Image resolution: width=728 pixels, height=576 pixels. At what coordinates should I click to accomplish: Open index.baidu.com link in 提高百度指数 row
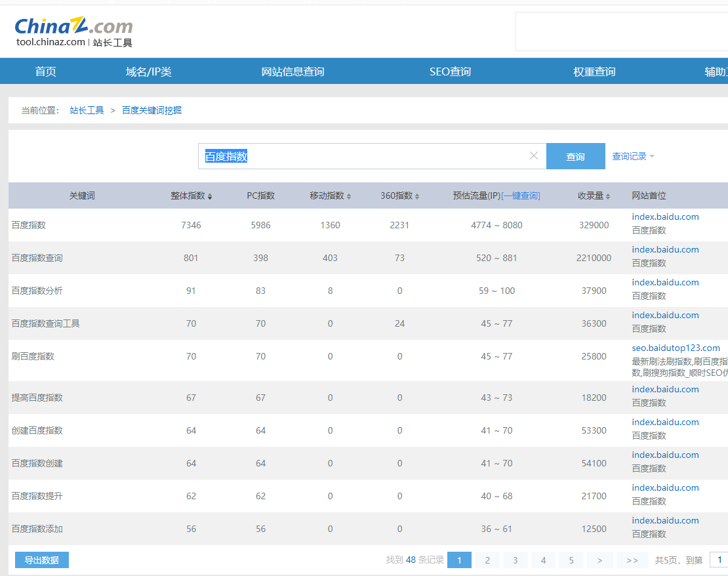coord(665,389)
